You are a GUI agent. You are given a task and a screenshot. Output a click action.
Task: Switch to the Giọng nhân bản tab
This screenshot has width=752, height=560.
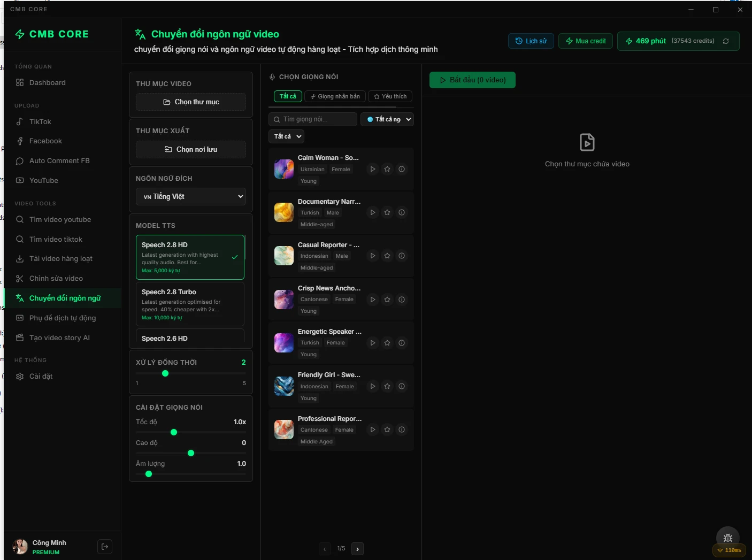pyautogui.click(x=335, y=96)
